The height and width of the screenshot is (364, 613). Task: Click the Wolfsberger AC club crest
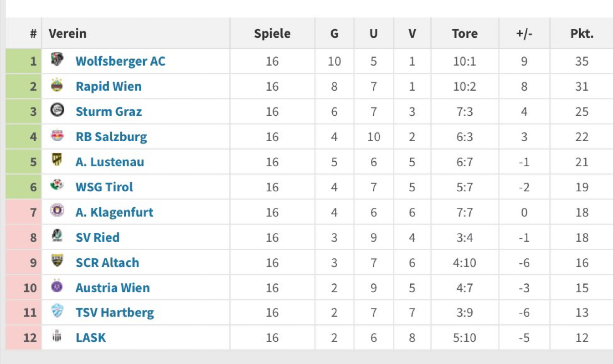pyautogui.click(x=57, y=60)
